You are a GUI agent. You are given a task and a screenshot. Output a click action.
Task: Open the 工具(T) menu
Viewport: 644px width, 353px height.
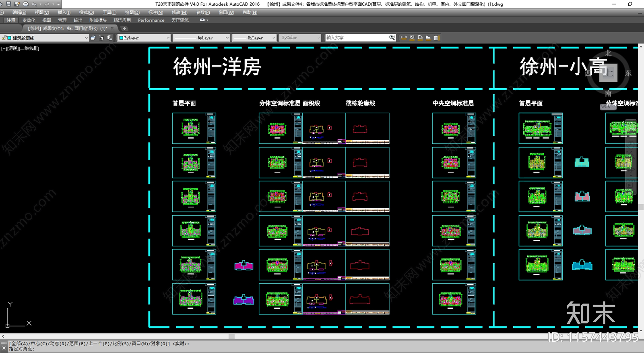click(109, 12)
